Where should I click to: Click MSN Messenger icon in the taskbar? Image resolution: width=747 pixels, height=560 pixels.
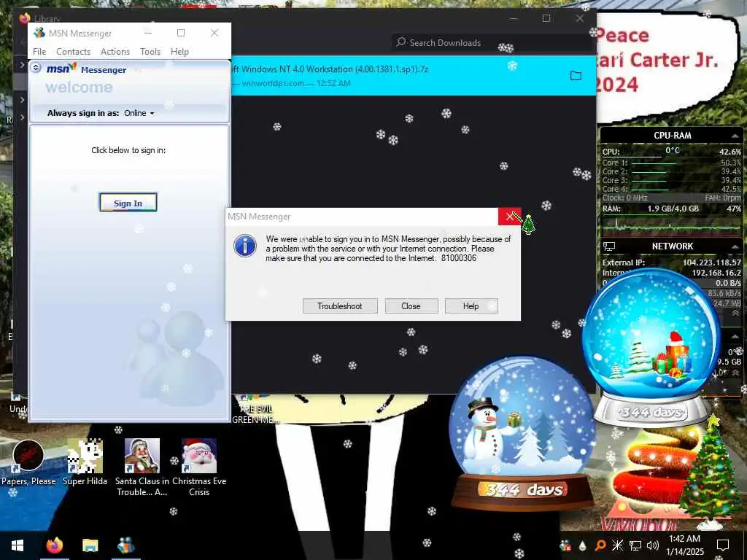(125, 545)
